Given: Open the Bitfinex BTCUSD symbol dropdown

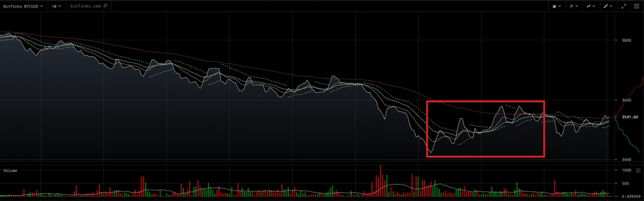Looking at the screenshot, I should 24,6.
